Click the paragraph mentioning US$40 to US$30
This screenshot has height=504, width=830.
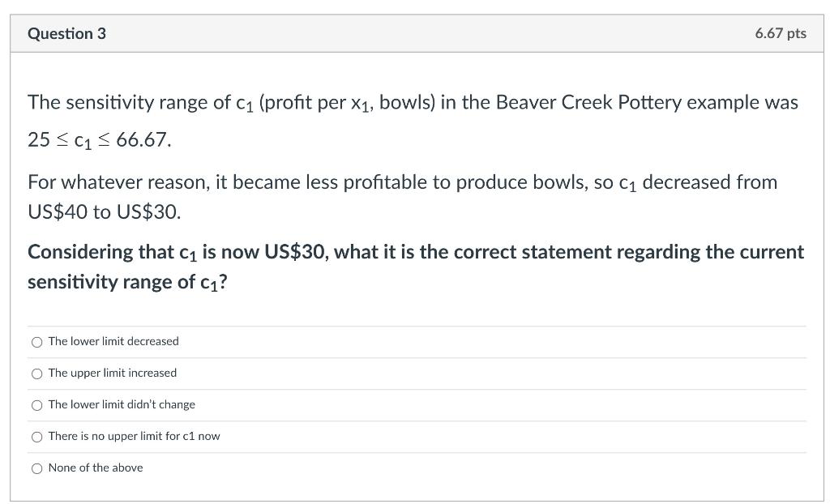(x=403, y=197)
